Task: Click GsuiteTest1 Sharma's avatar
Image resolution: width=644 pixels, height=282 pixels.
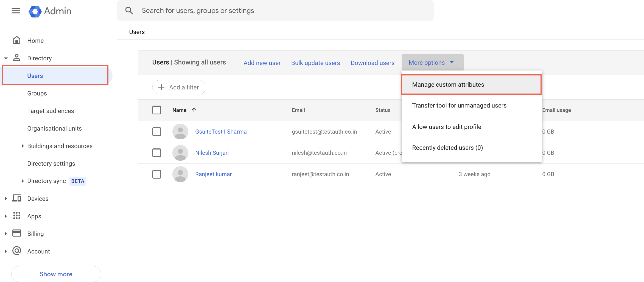Action: [x=180, y=132]
